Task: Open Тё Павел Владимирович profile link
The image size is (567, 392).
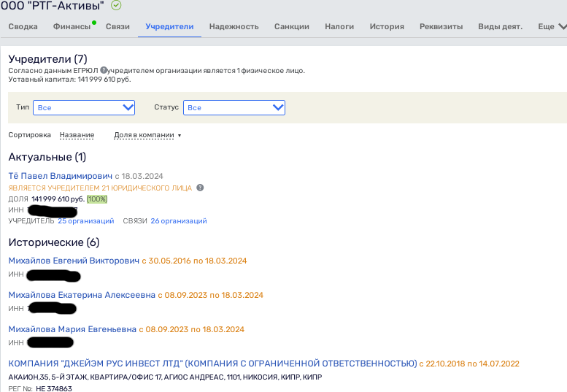Action: click(60, 176)
